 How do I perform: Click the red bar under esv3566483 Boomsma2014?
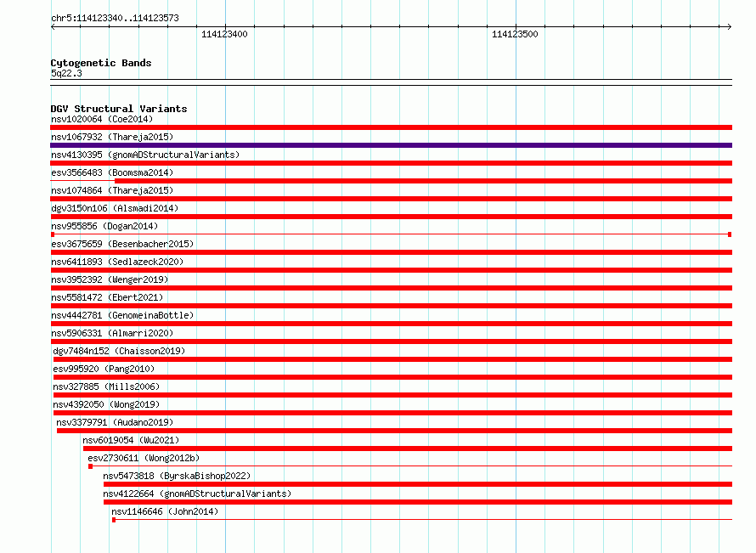pyautogui.click(x=423, y=181)
